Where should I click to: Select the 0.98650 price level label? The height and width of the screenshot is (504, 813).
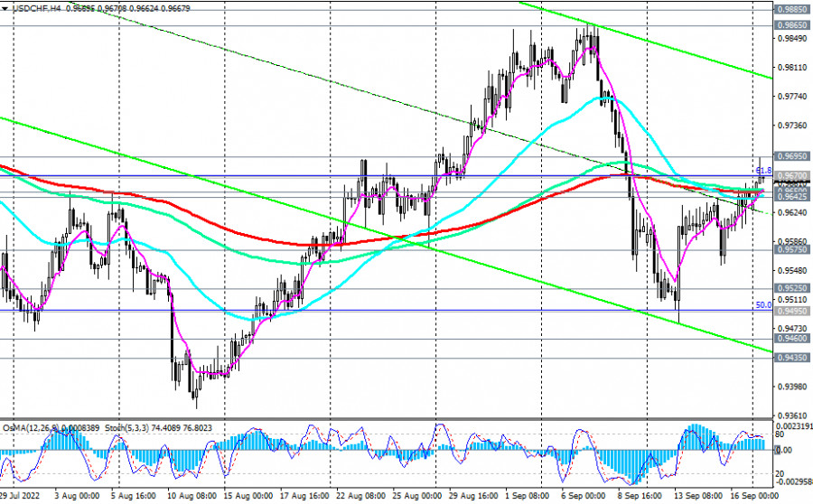pyautogui.click(x=792, y=26)
